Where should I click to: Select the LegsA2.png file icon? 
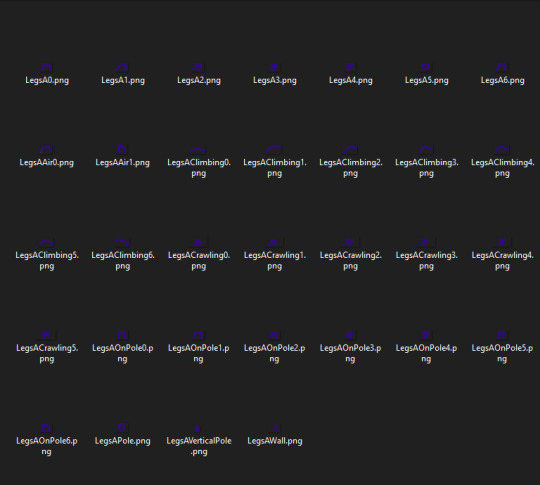[198, 67]
